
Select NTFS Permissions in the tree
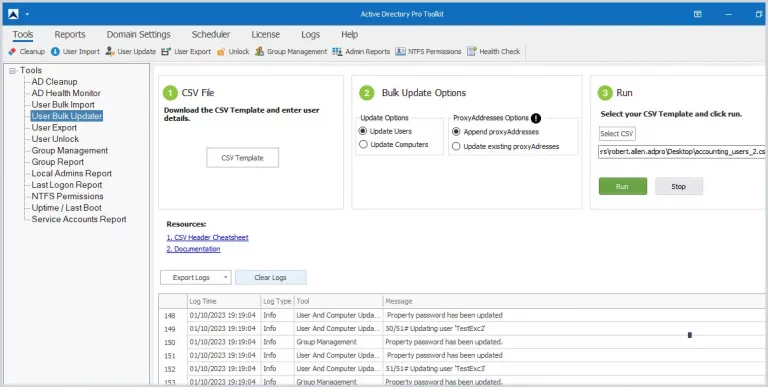pos(68,196)
